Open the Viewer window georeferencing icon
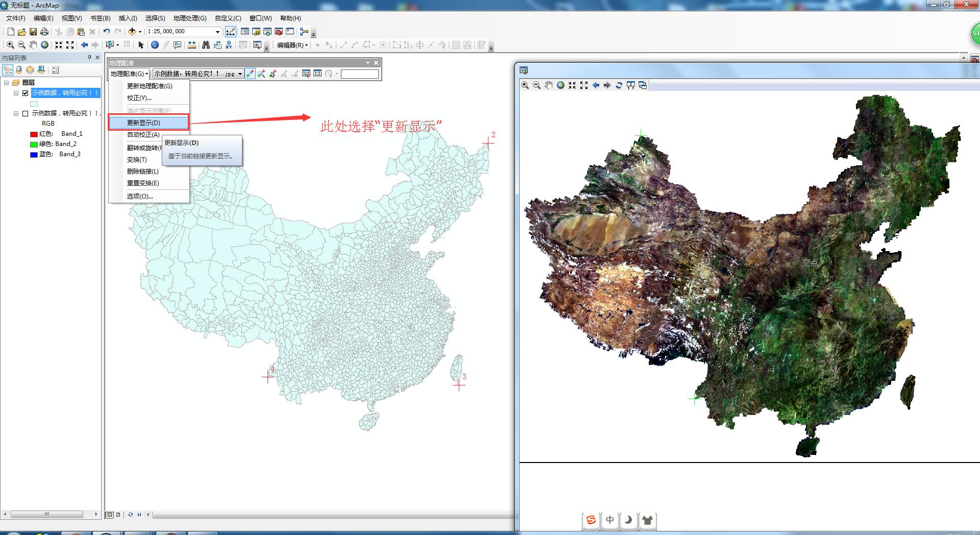Viewport: 980px width, 535px height. point(306,74)
